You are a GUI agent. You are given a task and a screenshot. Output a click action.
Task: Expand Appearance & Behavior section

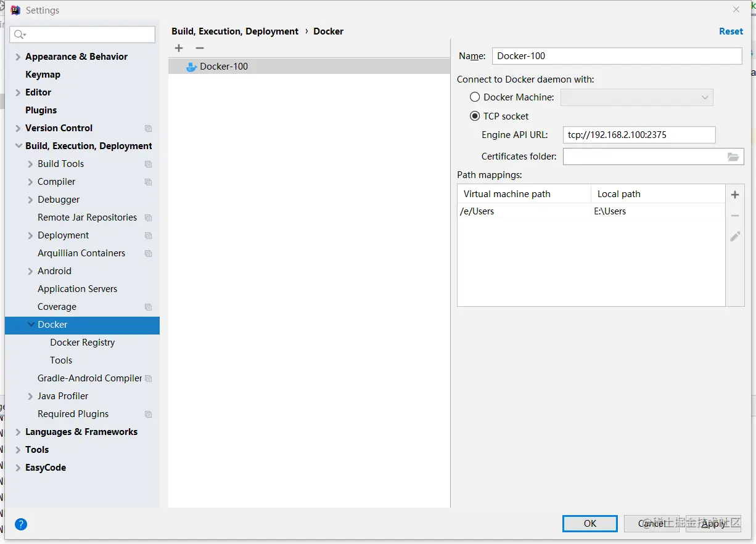pos(18,57)
